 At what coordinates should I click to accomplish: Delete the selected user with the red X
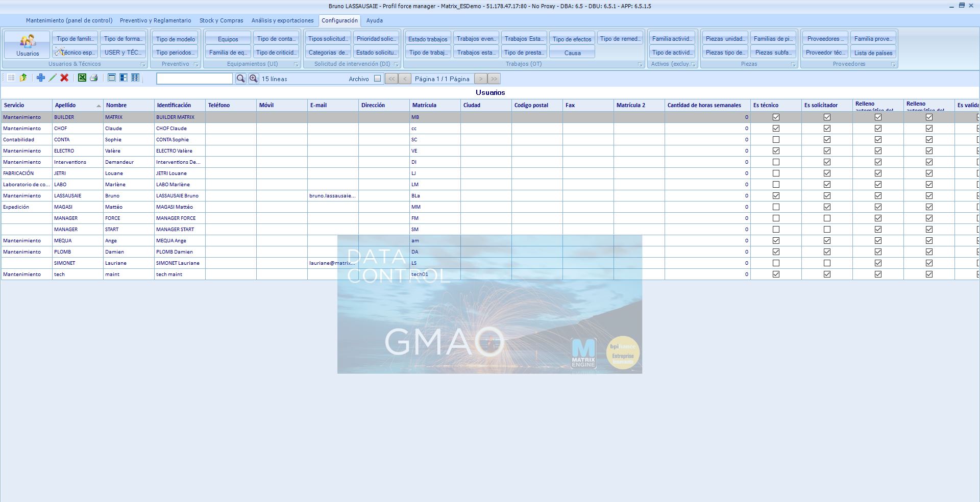point(64,78)
